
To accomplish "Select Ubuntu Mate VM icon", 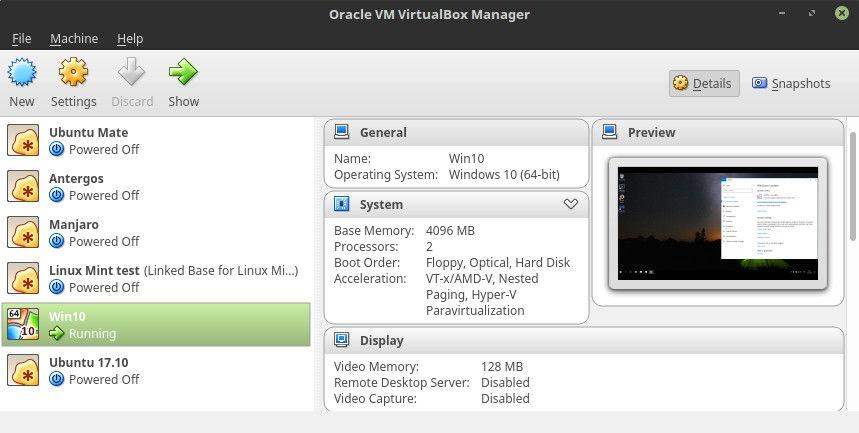I will point(23,140).
